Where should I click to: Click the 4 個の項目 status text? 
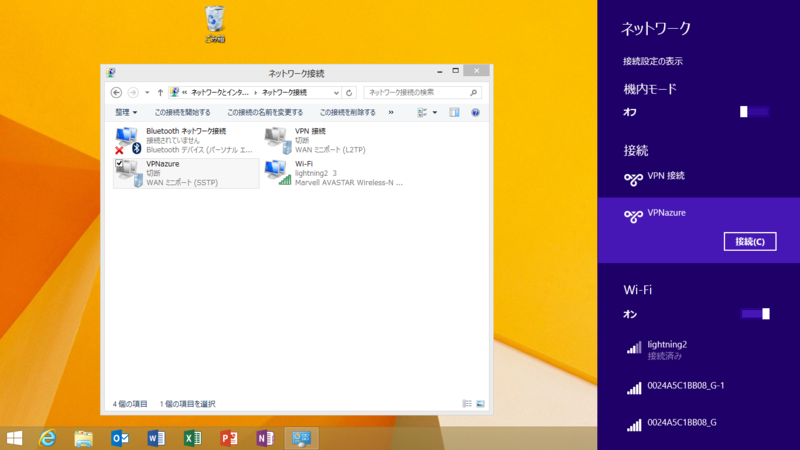click(x=130, y=404)
